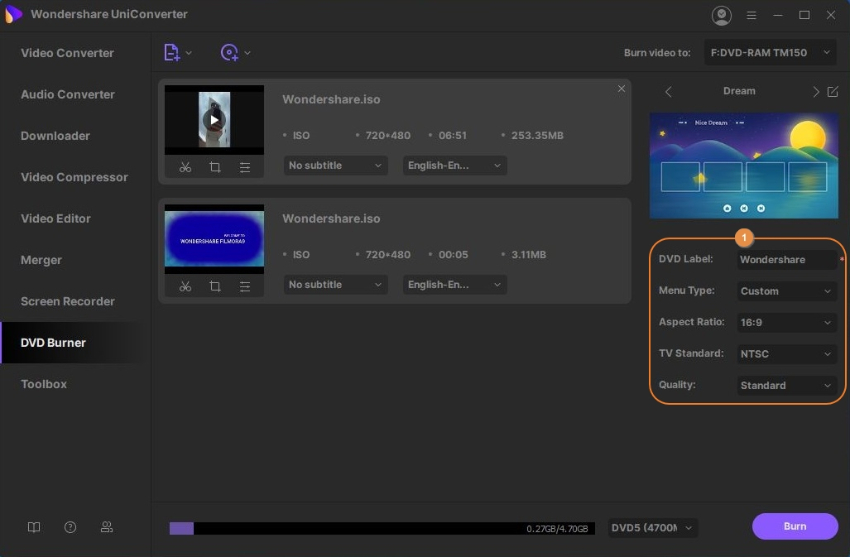The image size is (850, 557).
Task: Go to the previous DVD template
Action: (x=668, y=91)
